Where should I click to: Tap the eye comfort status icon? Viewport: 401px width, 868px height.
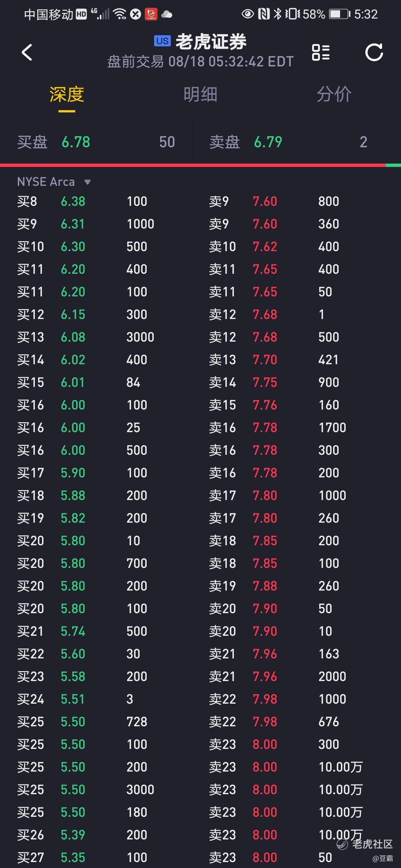(x=248, y=14)
